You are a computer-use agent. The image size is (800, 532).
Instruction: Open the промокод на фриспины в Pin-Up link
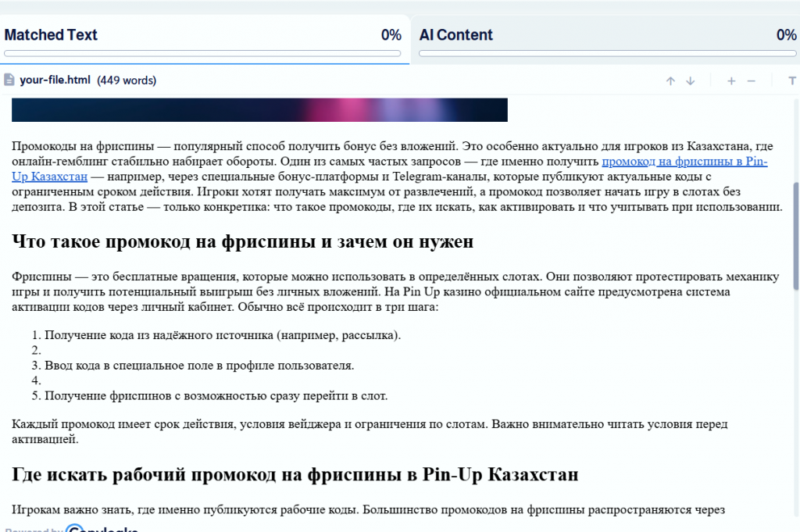(x=684, y=162)
